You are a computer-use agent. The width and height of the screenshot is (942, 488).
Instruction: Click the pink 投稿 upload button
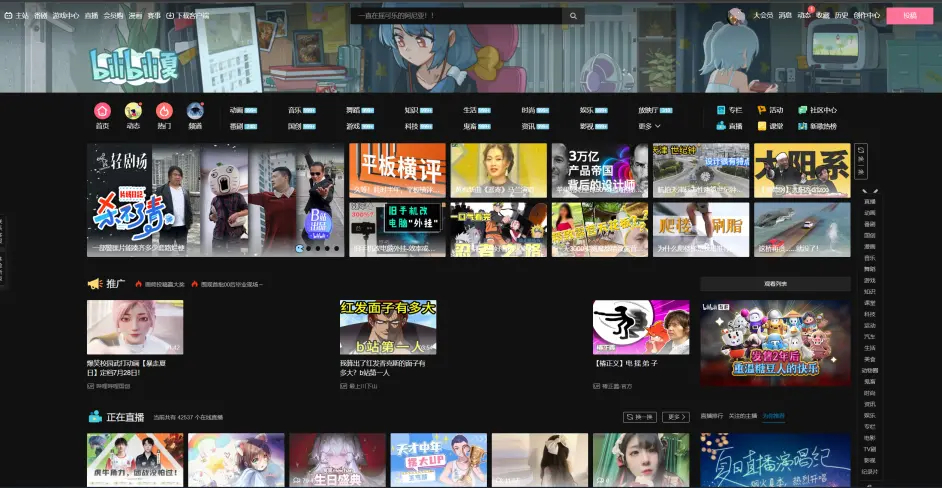tap(909, 16)
